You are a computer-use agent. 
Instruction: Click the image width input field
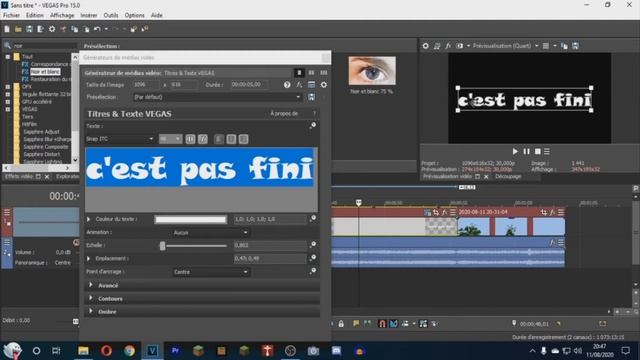(146, 85)
